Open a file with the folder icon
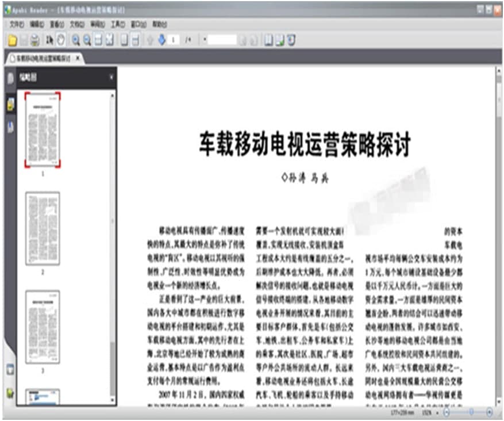The height and width of the screenshot is (421, 504). [x=13, y=40]
